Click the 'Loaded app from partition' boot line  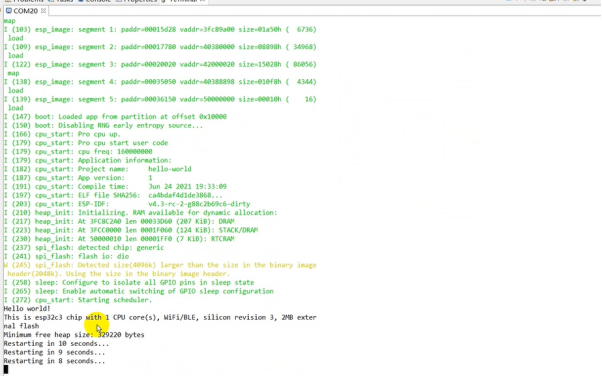click(115, 116)
